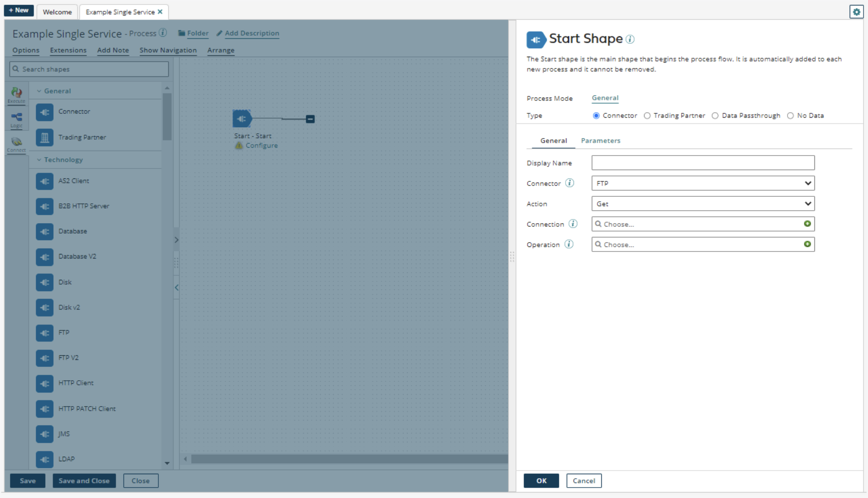Click the Connector field info icon
Viewport: 868px width, 498px height.
570,183
